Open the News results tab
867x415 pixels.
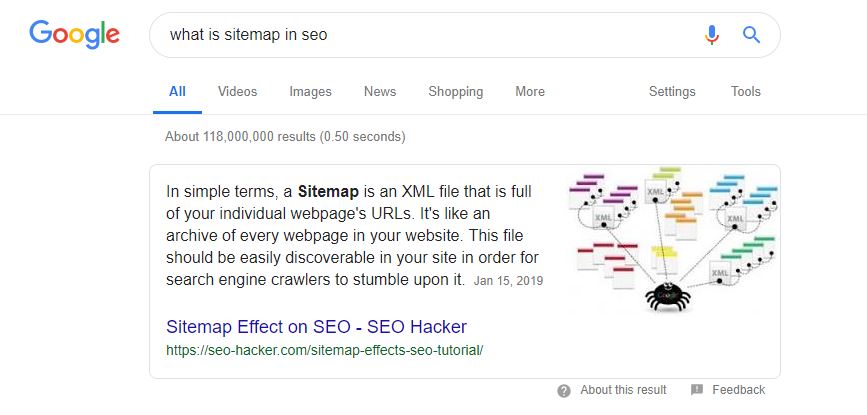click(x=380, y=91)
